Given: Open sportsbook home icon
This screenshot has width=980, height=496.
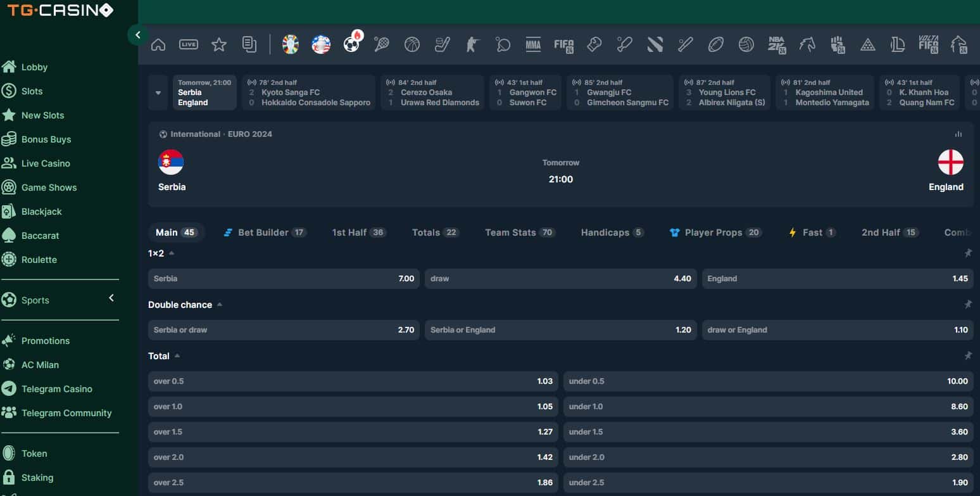Looking at the screenshot, I should pyautogui.click(x=158, y=44).
